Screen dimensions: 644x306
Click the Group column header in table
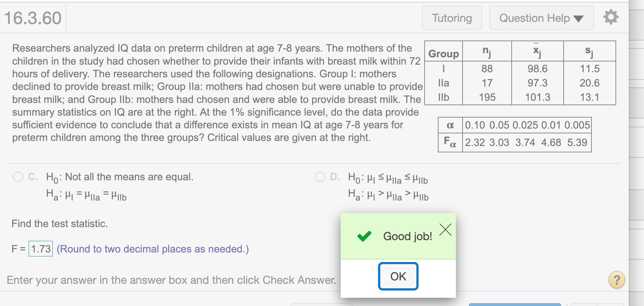pyautogui.click(x=444, y=54)
